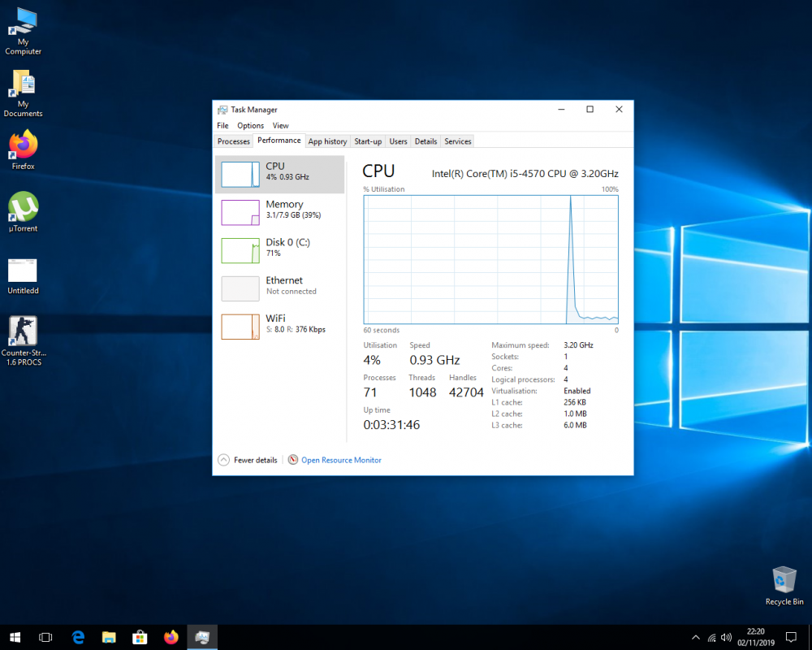Open File Explorer from the taskbar
This screenshot has height=650, width=812.
point(109,637)
